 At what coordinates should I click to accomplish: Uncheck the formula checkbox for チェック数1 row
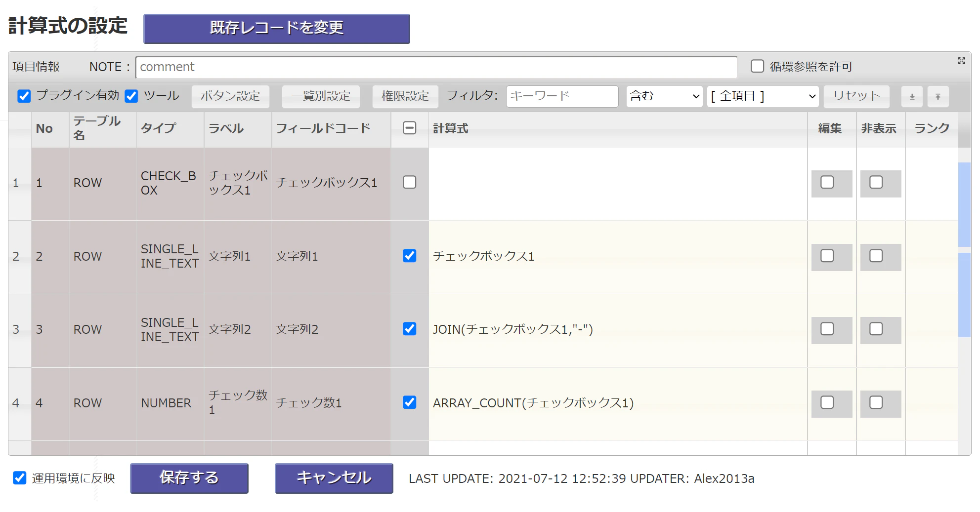(410, 402)
